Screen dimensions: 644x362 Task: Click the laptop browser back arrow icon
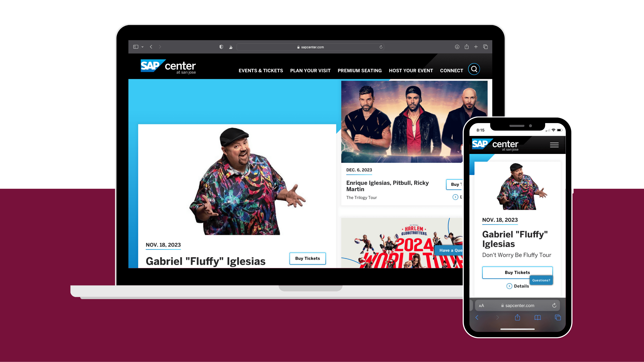151,47
